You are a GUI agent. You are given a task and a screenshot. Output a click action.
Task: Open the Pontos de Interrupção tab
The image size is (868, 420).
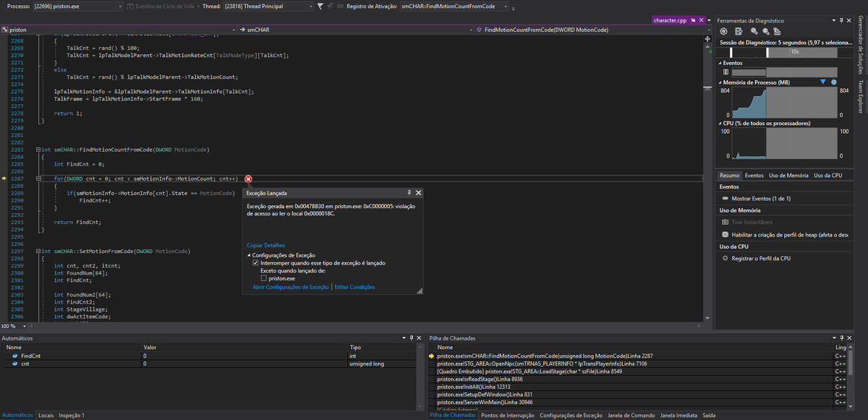[x=507, y=415]
